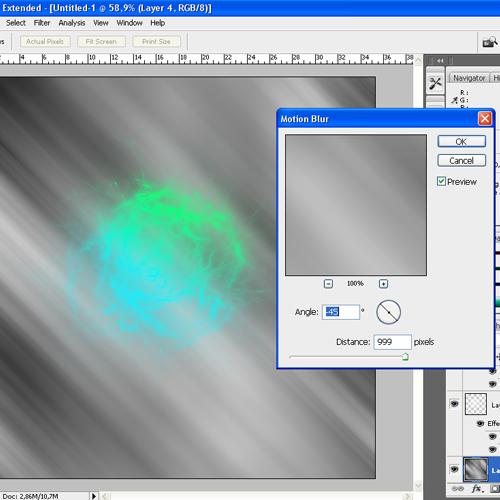Viewport: 500px width, 500px height.
Task: Click the eyedropper icon in Info panel
Action: [x=454, y=100]
